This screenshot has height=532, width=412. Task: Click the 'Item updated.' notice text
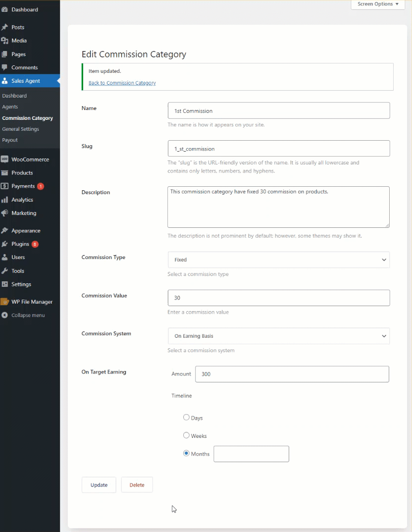tap(105, 71)
